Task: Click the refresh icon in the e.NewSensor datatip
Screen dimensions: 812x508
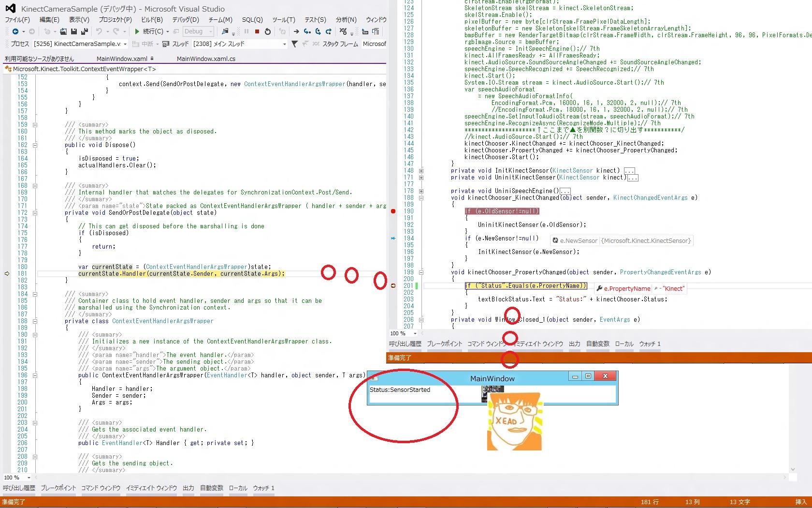Action: point(555,240)
